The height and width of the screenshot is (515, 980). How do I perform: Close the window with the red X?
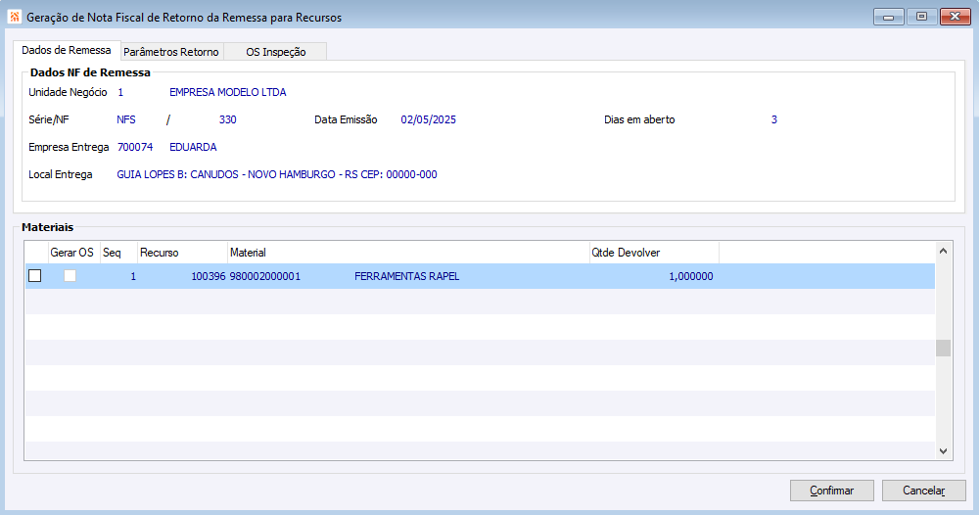click(955, 17)
